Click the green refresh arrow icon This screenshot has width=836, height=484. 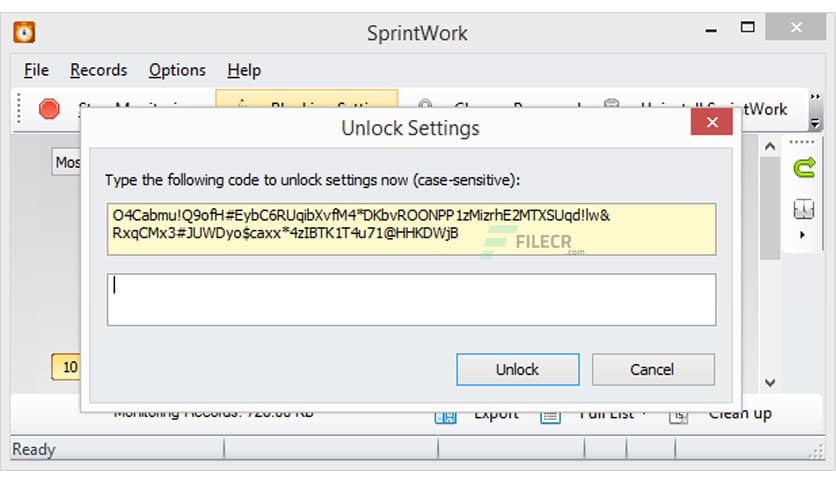coord(804,167)
